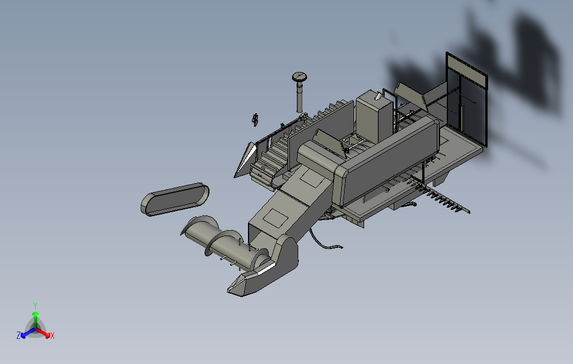Click the green Y axis of the orientation triad

35,316
